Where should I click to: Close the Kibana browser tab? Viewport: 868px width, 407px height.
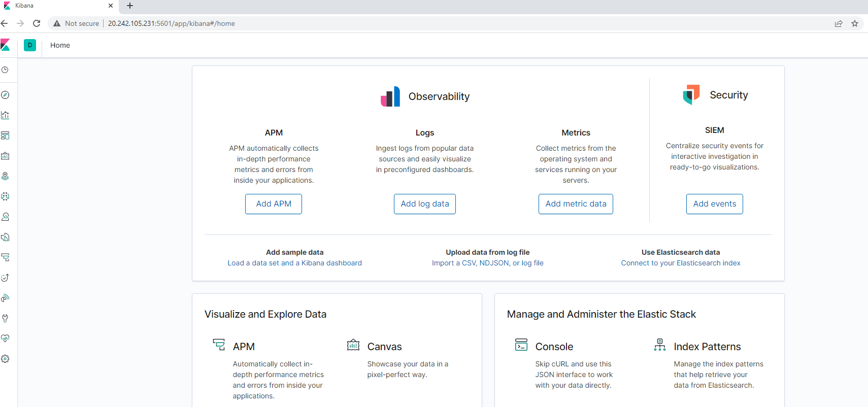(111, 6)
